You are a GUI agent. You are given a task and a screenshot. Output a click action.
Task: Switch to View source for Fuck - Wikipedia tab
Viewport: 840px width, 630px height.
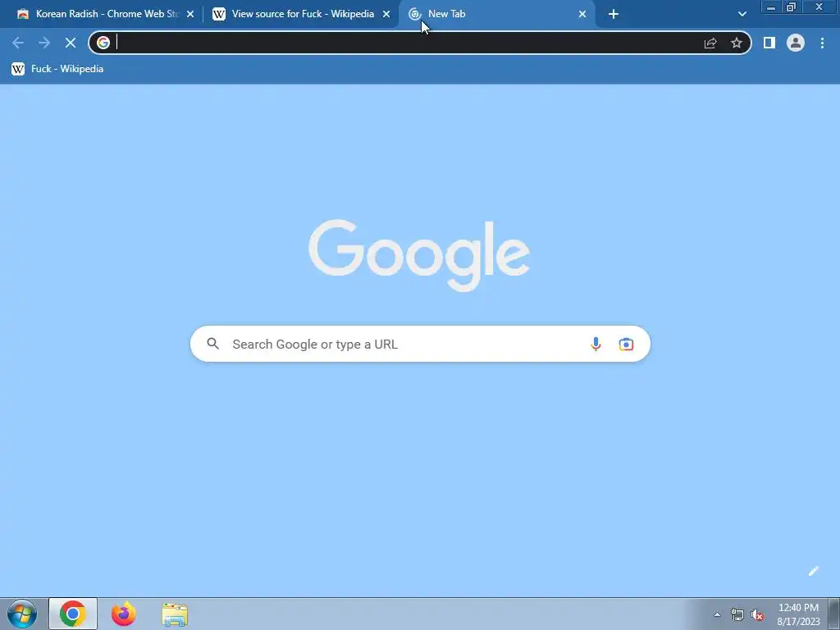tap(302, 14)
